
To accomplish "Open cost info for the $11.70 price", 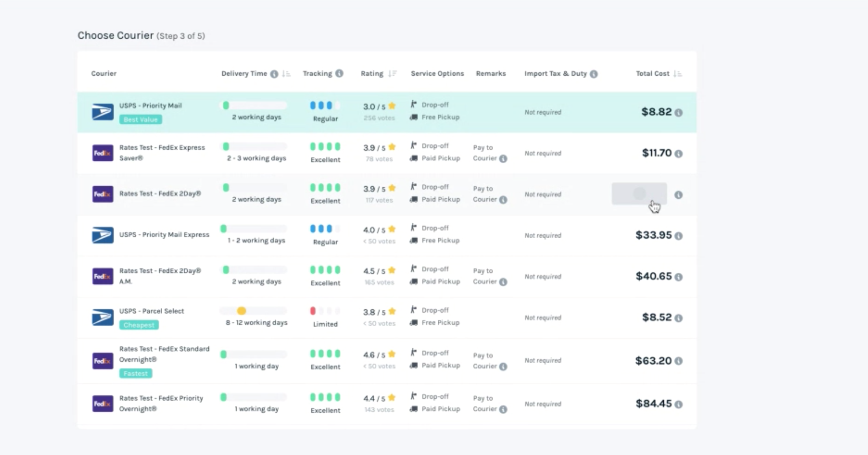I will [679, 154].
